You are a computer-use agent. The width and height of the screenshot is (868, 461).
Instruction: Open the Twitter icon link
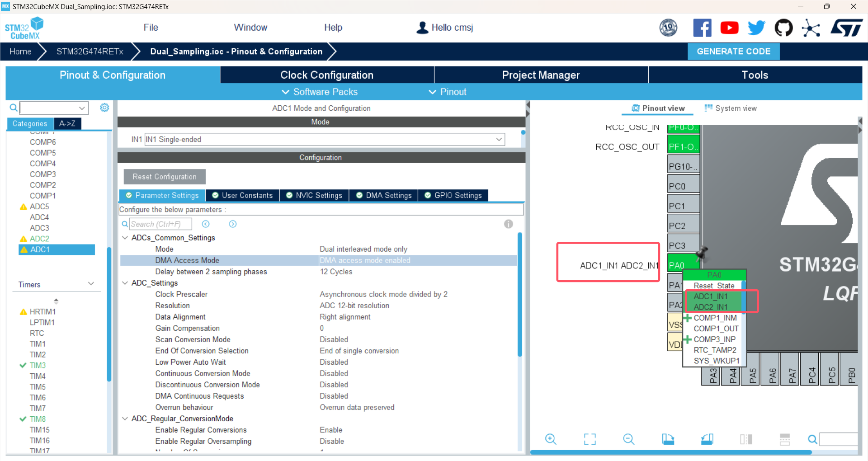(756, 28)
